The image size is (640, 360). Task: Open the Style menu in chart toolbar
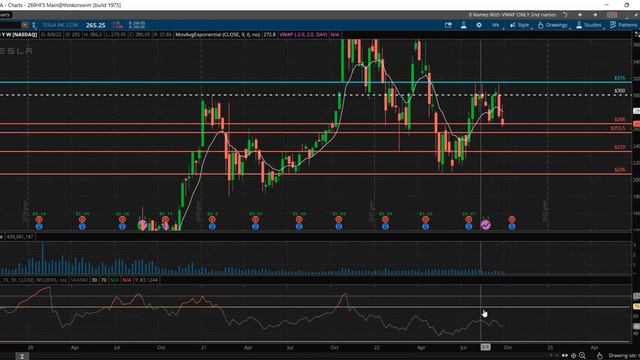point(520,25)
